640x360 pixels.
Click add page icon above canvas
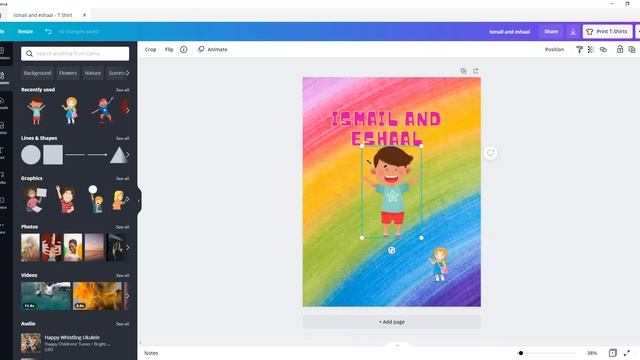tap(476, 71)
